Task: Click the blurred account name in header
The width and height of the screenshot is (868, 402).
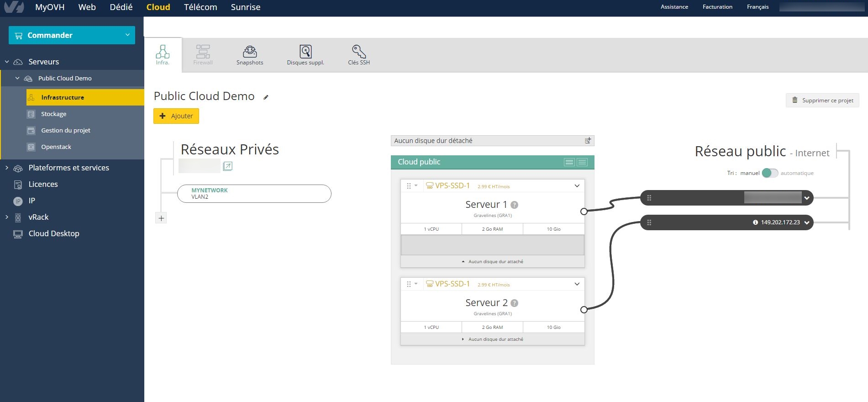Action: click(x=821, y=7)
